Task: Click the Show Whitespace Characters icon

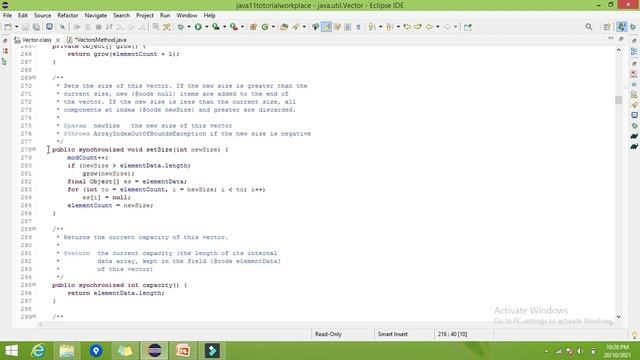Action: (x=358, y=27)
